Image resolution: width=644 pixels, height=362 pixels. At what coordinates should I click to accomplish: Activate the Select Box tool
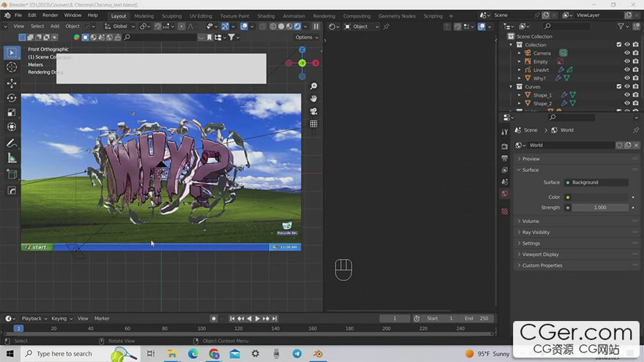tap(12, 53)
